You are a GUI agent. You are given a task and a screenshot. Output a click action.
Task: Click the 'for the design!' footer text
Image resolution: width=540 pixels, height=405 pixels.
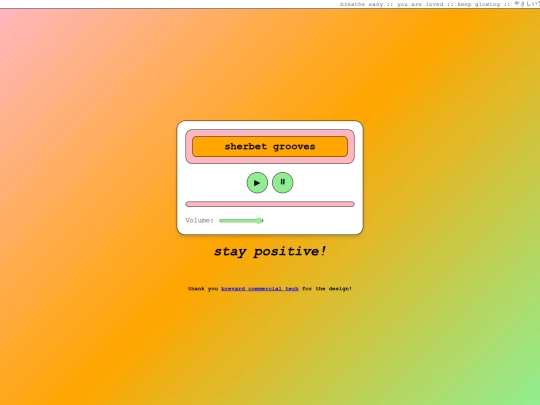(x=327, y=289)
